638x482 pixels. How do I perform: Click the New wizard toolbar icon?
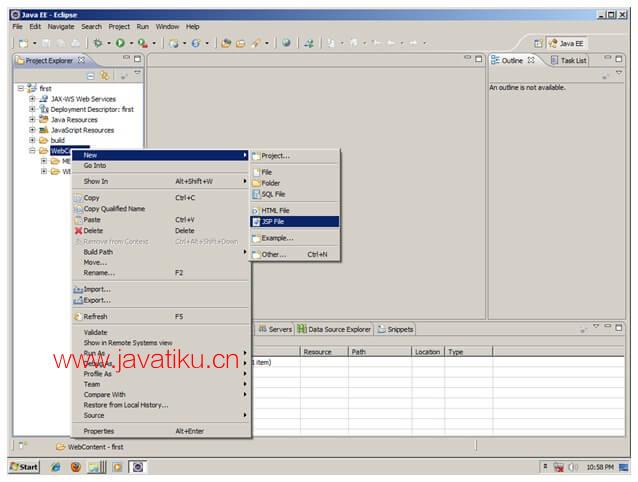(24, 43)
